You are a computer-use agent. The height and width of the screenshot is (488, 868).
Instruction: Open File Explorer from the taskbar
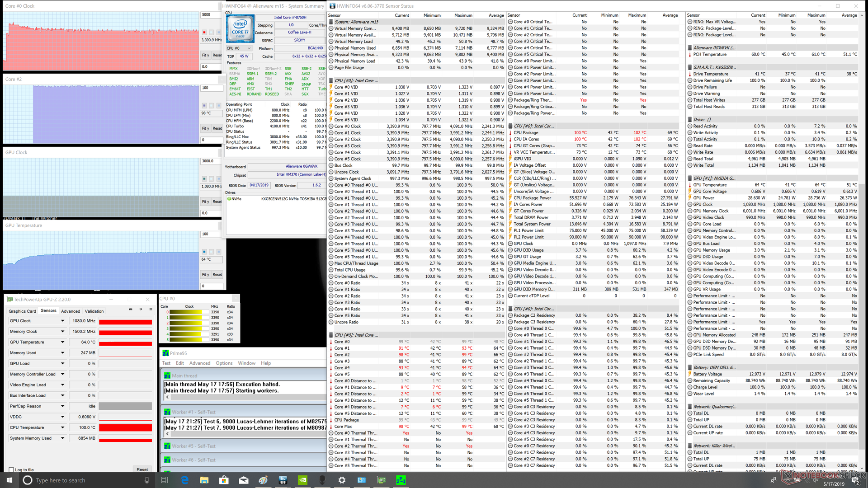tap(204, 480)
